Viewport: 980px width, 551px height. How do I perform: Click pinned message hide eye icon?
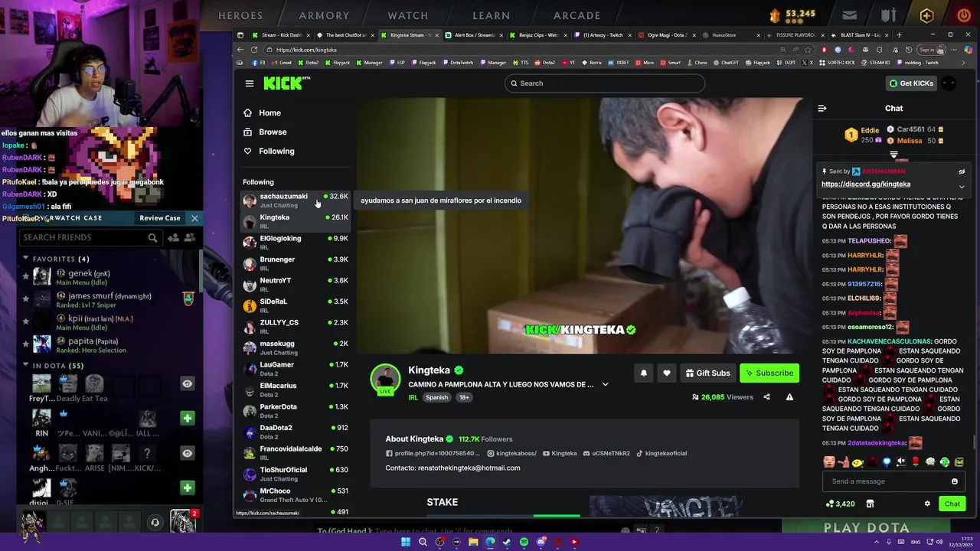coord(962,171)
